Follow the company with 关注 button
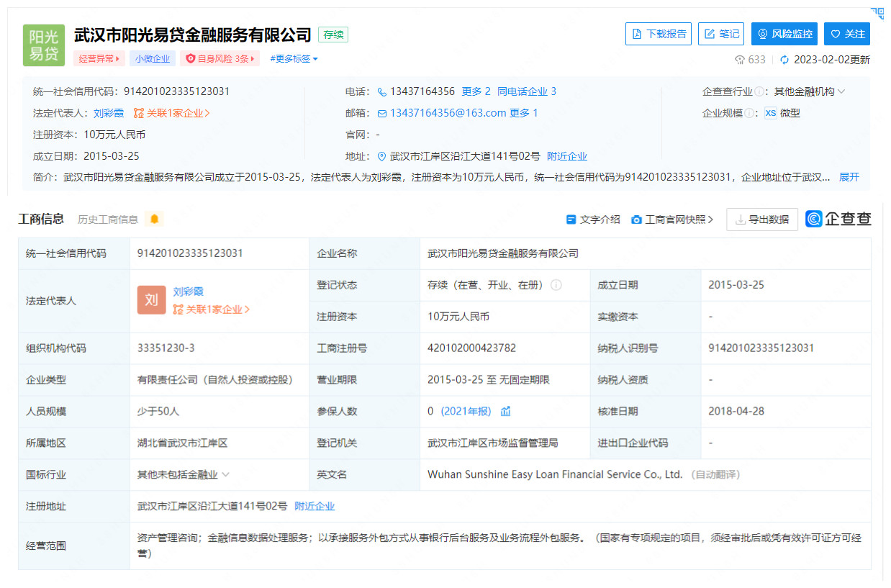Image resolution: width=891 pixels, height=588 pixels. [847, 34]
